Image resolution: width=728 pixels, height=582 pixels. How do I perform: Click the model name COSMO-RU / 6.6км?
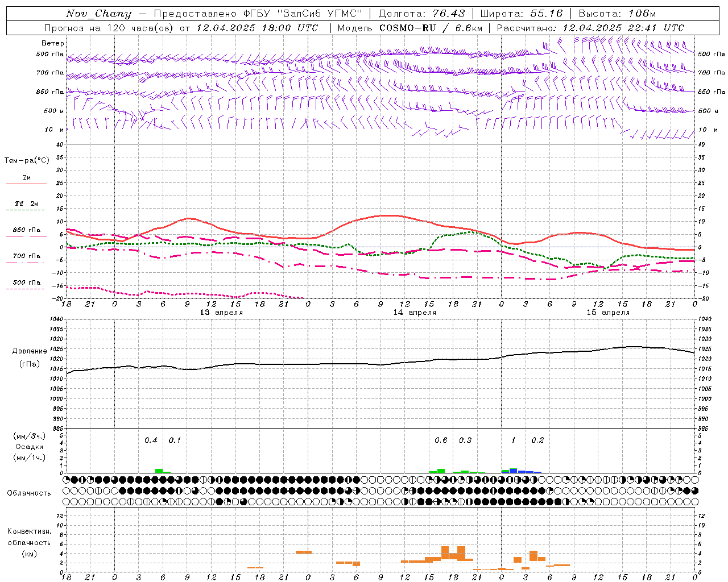tap(431, 28)
